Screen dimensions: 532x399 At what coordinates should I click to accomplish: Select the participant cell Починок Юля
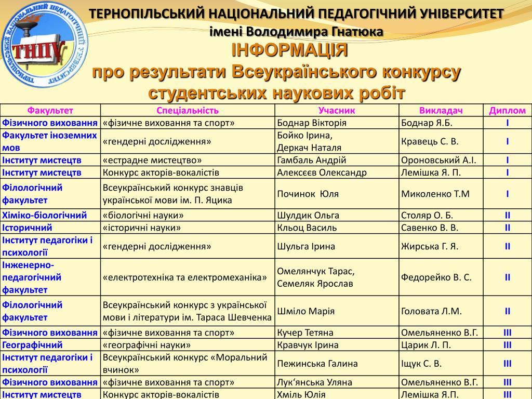337,194
